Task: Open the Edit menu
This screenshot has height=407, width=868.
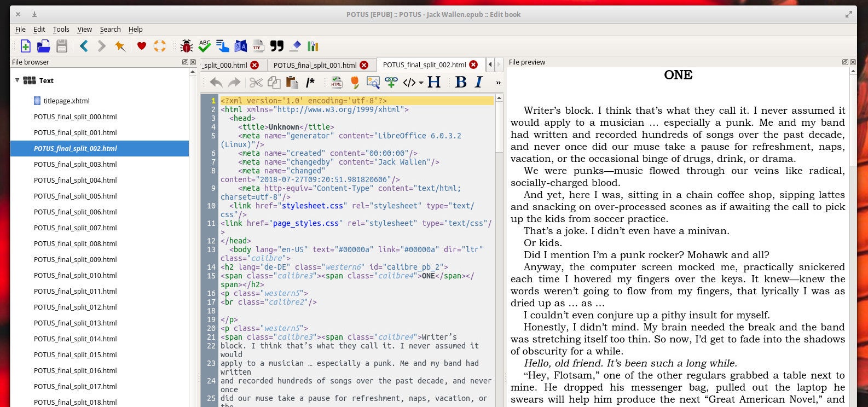Action: click(39, 29)
